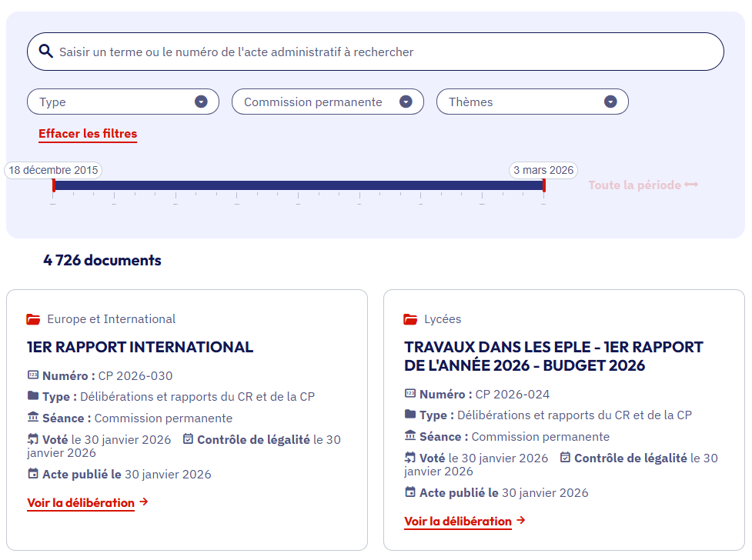Image resolution: width=752 pixels, height=560 pixels.
Task: Expand the Commission permanente dropdown
Action: pos(327,102)
